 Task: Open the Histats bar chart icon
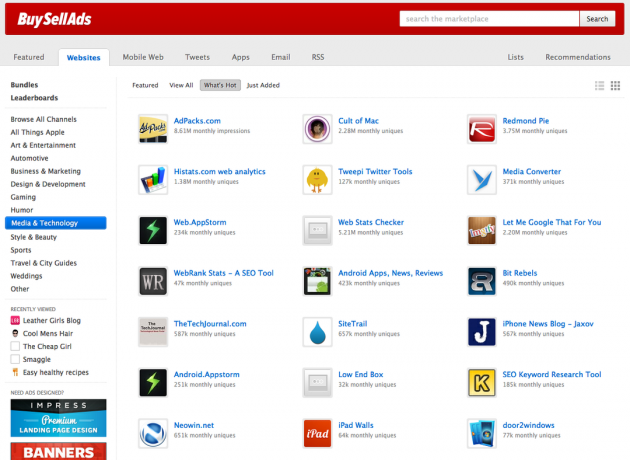(x=153, y=180)
